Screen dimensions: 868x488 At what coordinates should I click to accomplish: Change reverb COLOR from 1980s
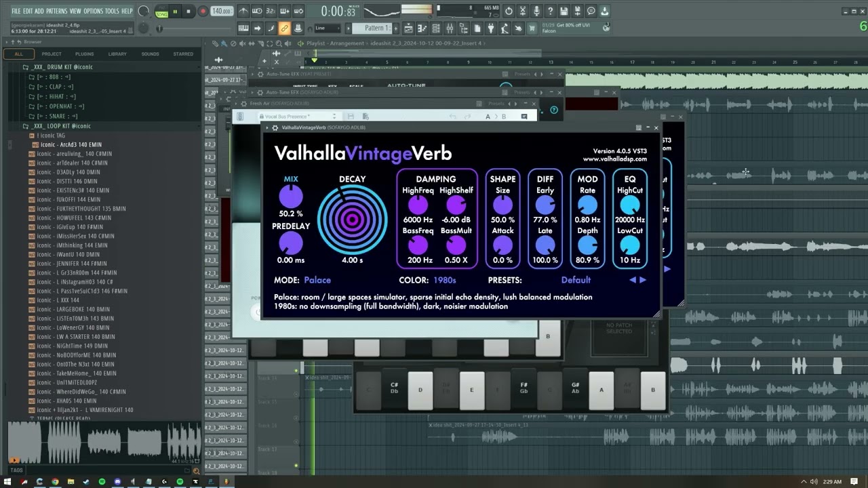(445, 280)
